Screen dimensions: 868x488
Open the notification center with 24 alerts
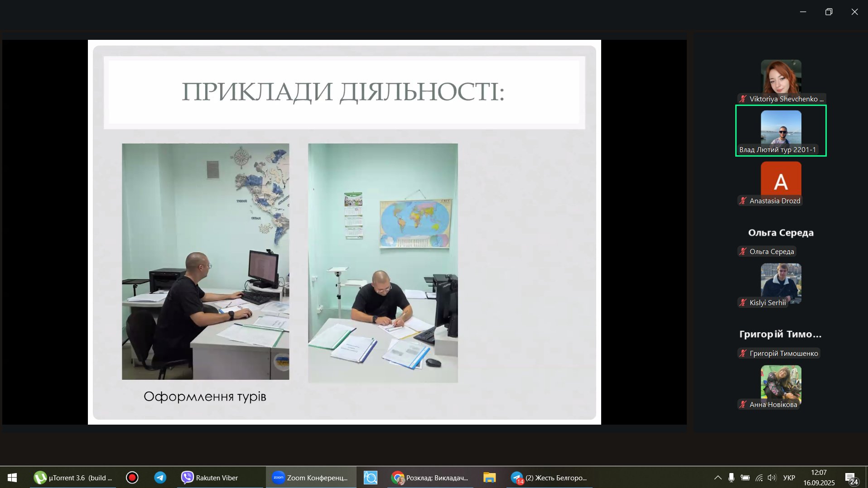click(851, 478)
